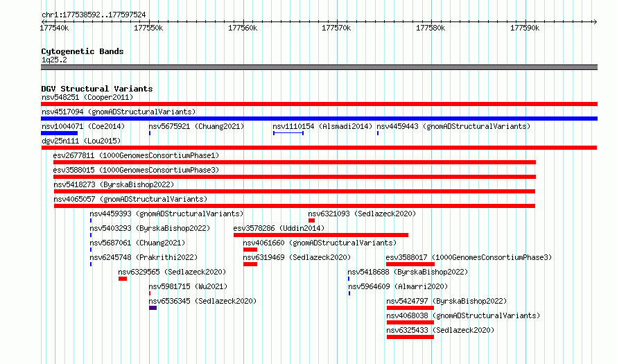Viewport: 617px width, 364px height.
Task: Select the purple block under nsv6536345
Action: click(x=153, y=308)
